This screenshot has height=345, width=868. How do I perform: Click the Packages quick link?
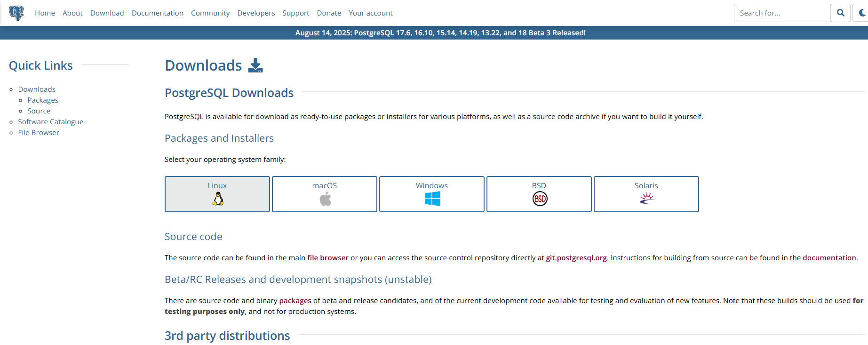43,100
